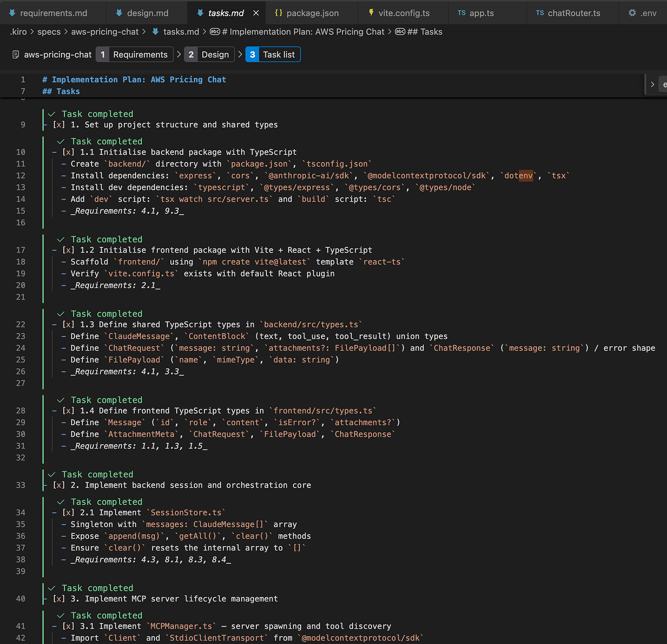The image size is (667, 644).
Task: Click the specs breadcrumb segment
Action: tap(49, 31)
